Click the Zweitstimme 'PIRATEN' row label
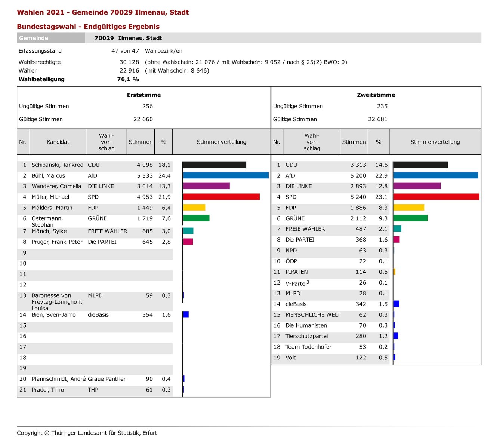The image size is (497, 448). [297, 272]
